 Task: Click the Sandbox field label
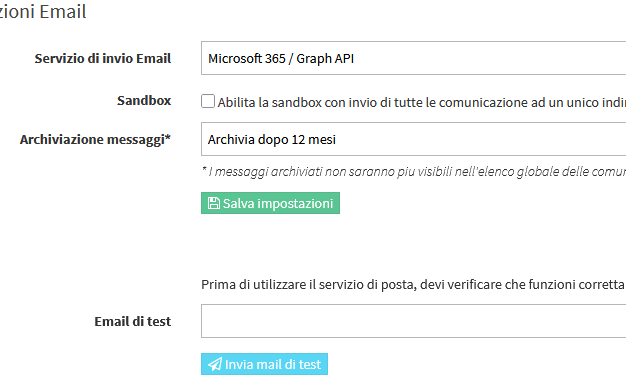tap(144, 101)
